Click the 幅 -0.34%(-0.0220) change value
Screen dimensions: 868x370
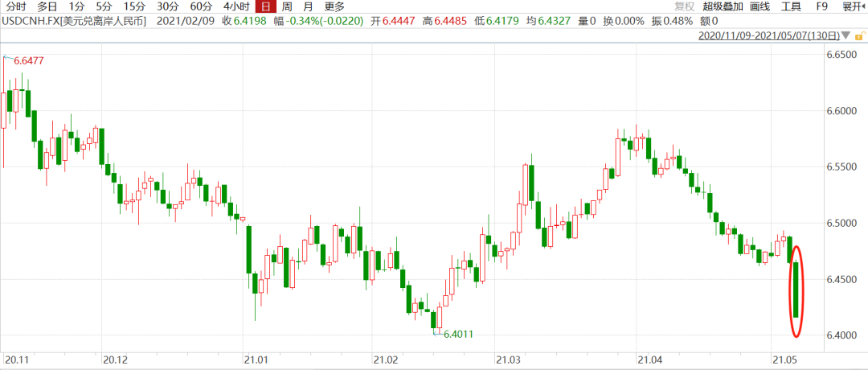pyautogui.click(x=319, y=21)
